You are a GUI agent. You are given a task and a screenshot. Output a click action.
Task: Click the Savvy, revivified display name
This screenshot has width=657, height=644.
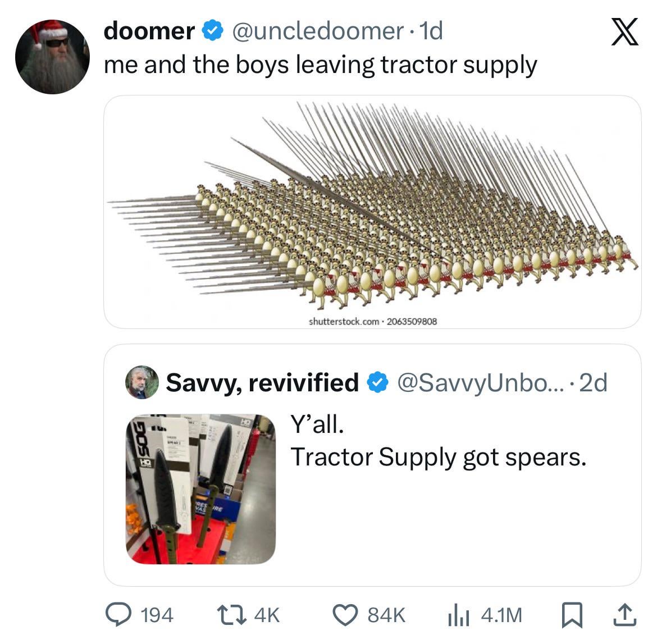click(262, 382)
